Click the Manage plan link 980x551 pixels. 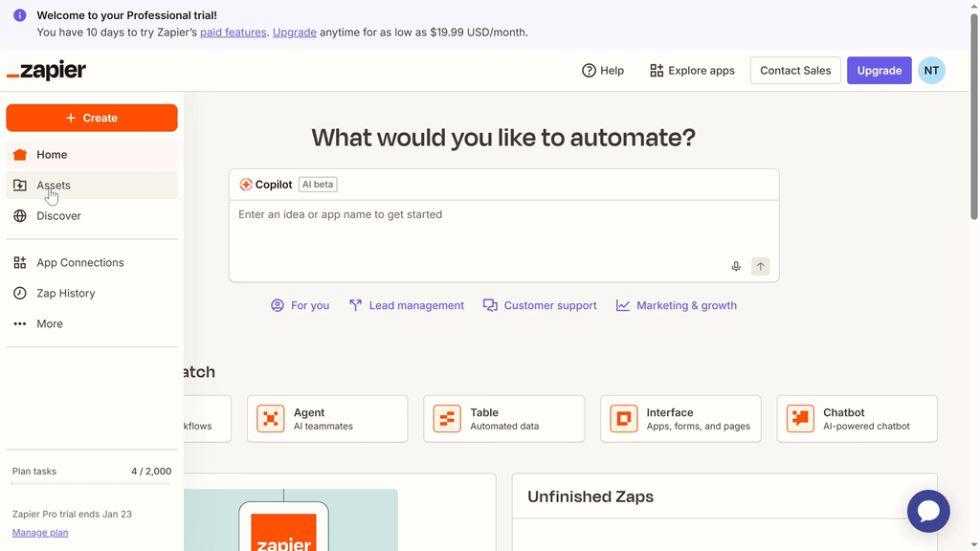pos(40,533)
